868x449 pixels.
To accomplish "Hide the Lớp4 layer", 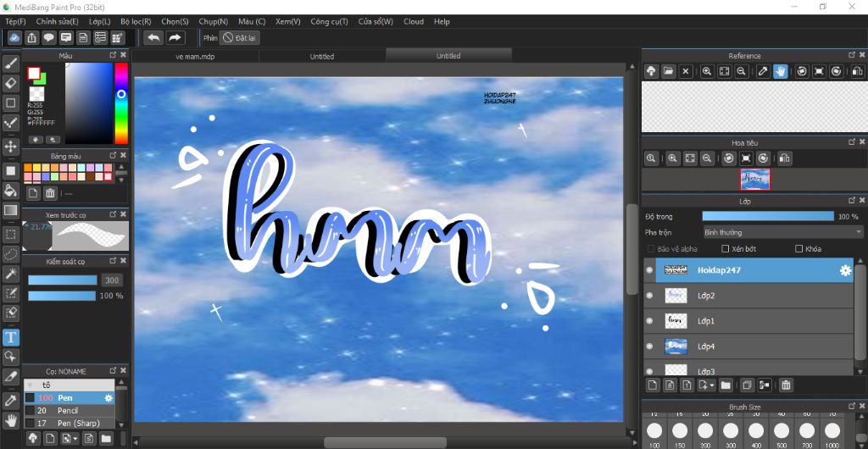I will tap(649, 346).
